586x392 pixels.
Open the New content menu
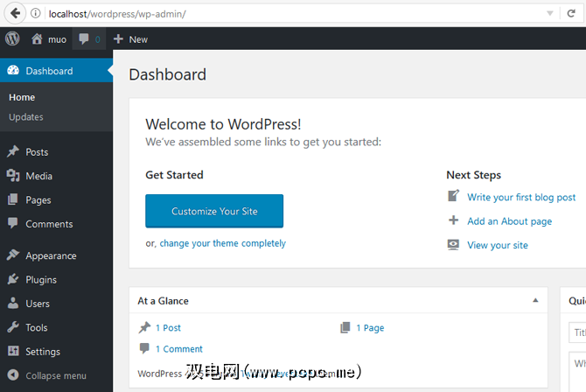pos(130,39)
